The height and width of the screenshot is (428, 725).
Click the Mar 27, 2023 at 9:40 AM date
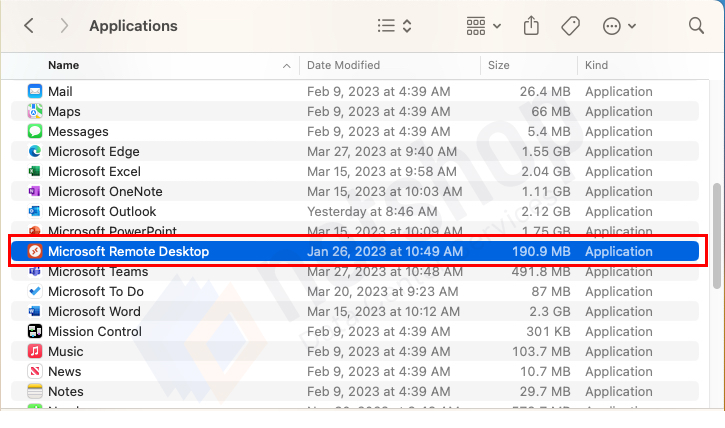tap(382, 152)
